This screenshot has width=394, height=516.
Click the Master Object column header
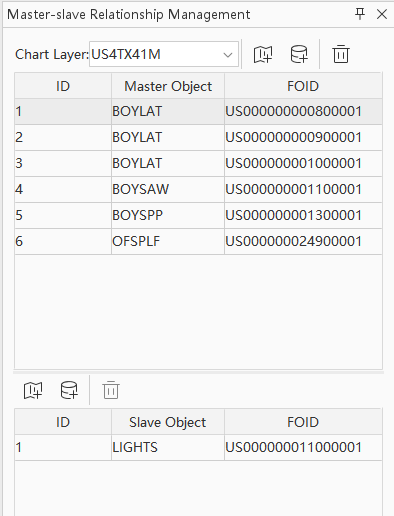coord(168,86)
